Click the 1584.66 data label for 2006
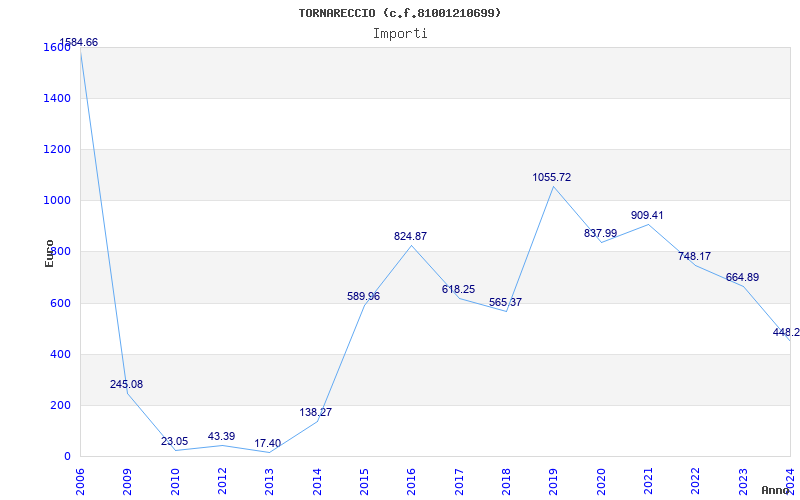Image resolution: width=800 pixels, height=500 pixels. click(x=79, y=42)
